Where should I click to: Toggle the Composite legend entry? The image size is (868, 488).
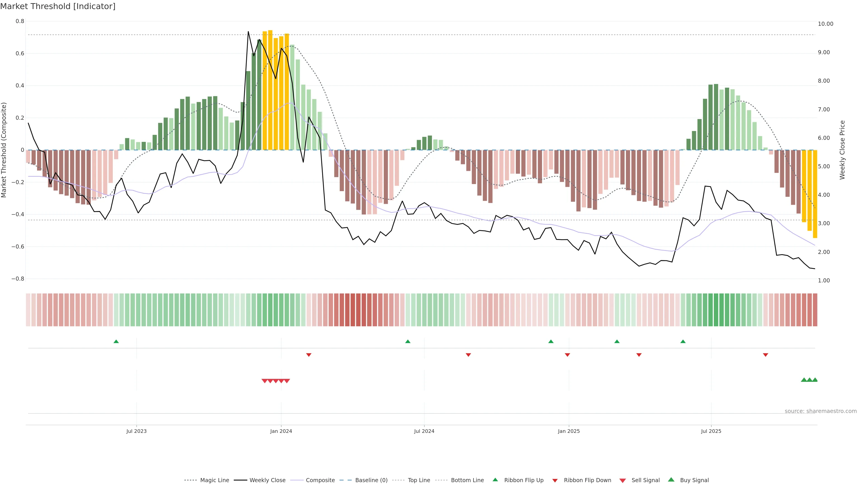[x=320, y=480]
